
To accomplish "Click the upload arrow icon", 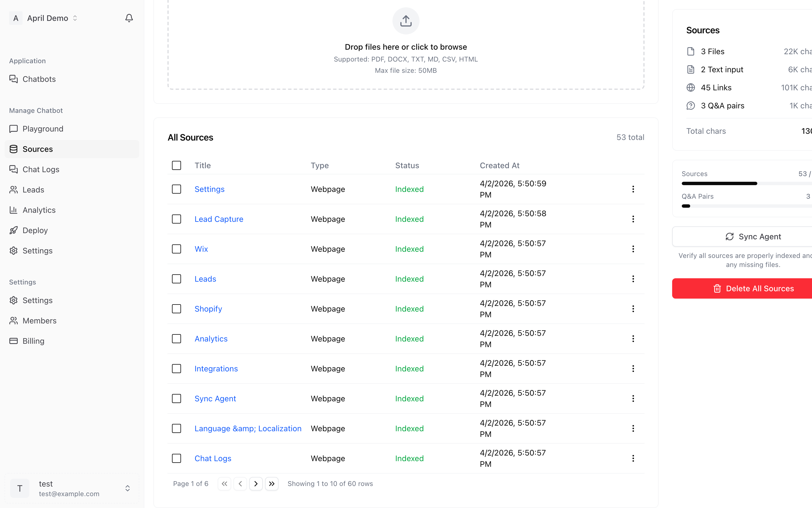I will [406, 21].
